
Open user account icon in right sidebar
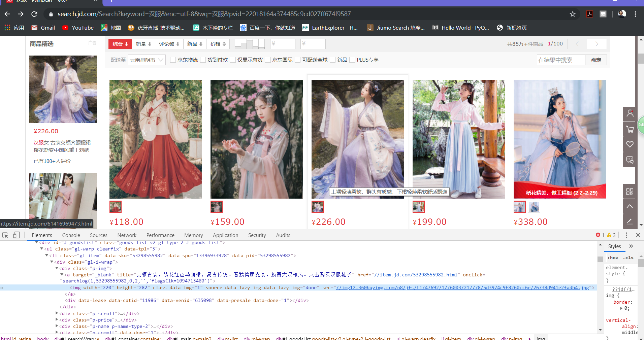[630, 114]
